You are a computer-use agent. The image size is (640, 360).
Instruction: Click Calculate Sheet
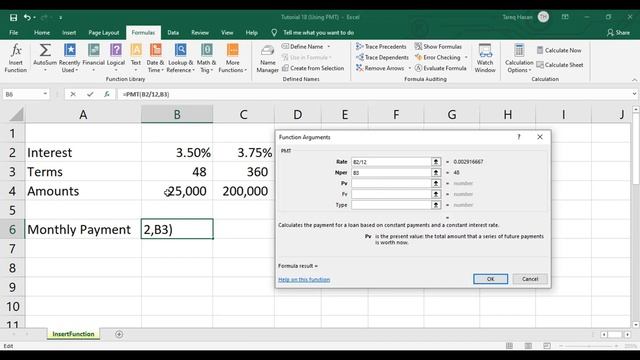tap(560, 65)
